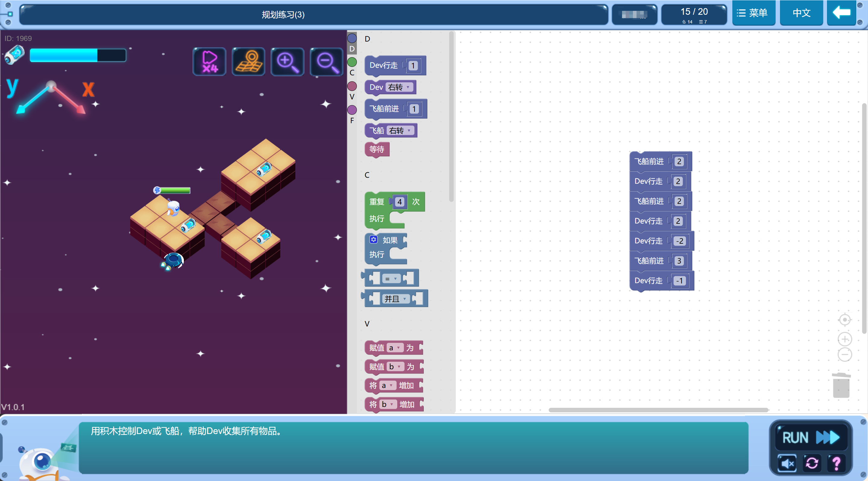The width and height of the screenshot is (868, 481).
Task: Open the 菜单 menu
Action: [753, 13]
